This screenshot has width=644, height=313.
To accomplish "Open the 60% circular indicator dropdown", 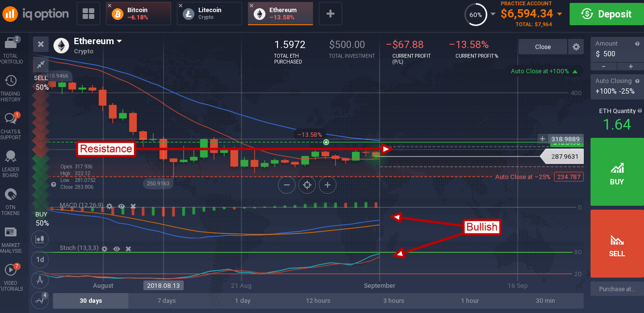I will [x=493, y=14].
